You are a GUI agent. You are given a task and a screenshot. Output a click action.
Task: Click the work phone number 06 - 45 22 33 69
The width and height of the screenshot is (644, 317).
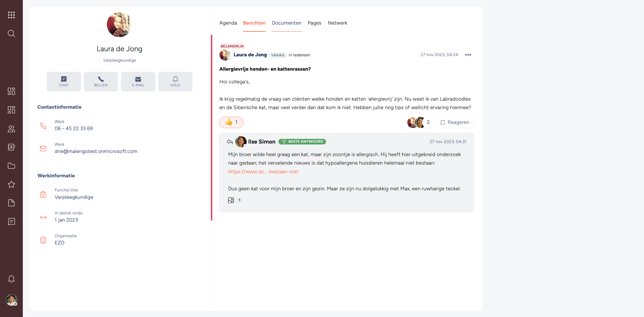pos(74,128)
